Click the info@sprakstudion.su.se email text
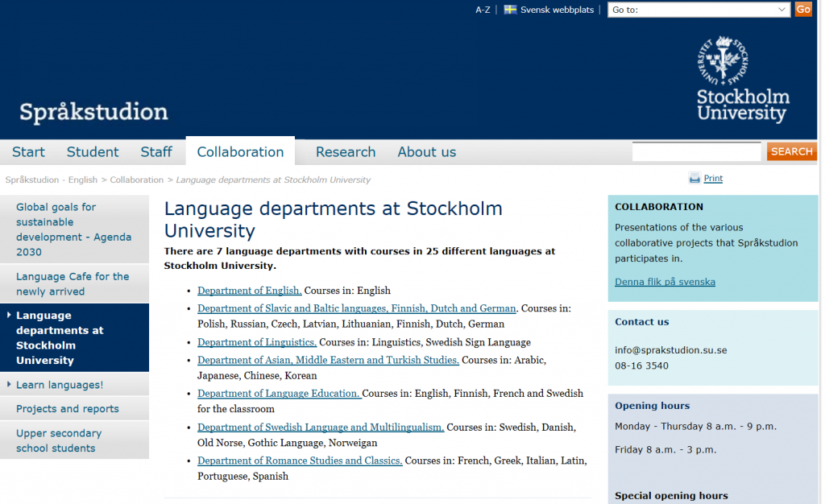This screenshot has width=825, height=504. coord(671,350)
